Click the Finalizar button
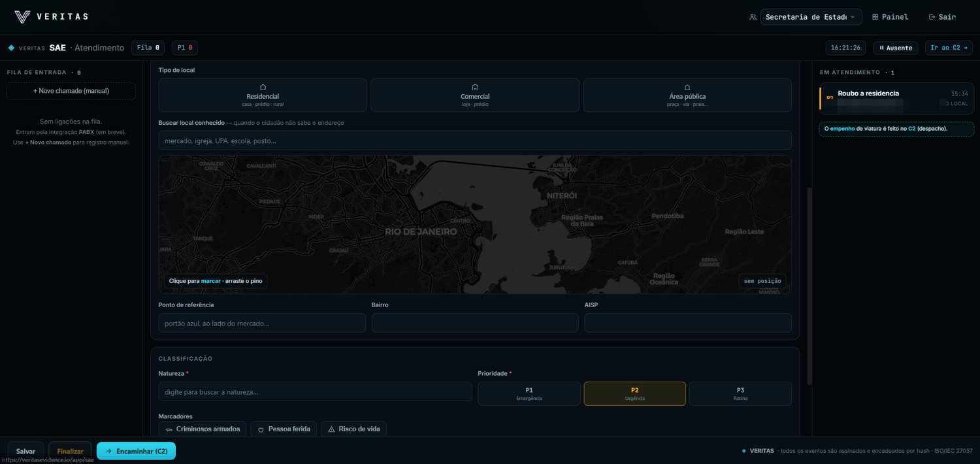The height and width of the screenshot is (464, 980). (x=71, y=451)
